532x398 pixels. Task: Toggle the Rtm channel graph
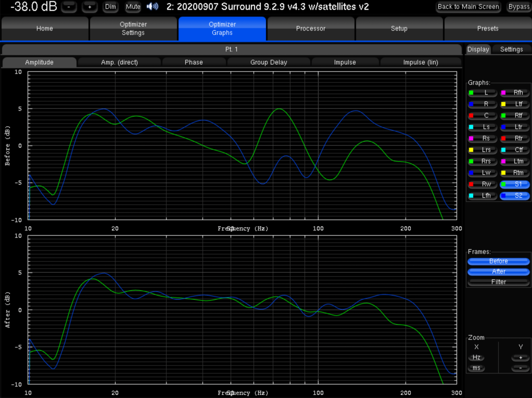point(515,172)
